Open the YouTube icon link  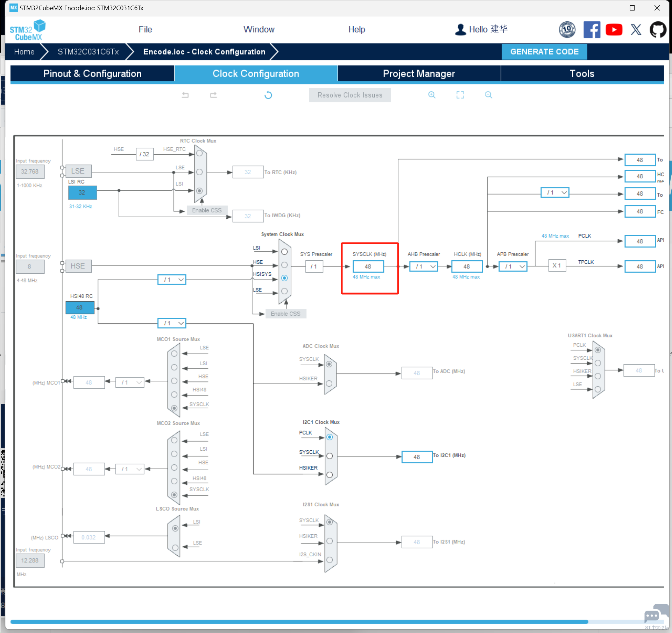coord(614,29)
